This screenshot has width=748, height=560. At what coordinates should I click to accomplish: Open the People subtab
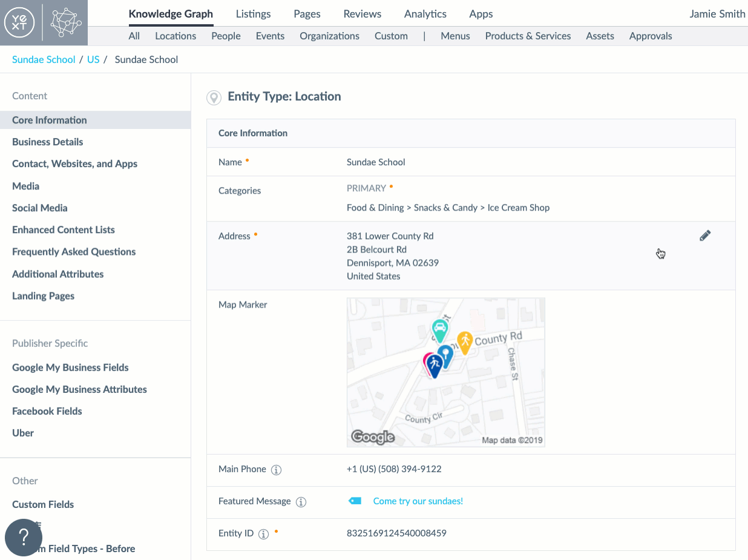(226, 36)
